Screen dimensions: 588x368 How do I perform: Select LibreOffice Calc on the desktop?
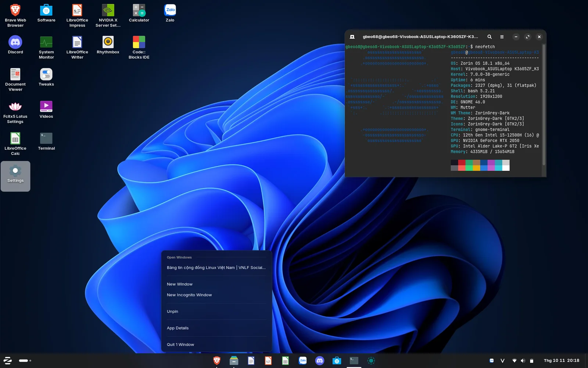tap(15, 144)
